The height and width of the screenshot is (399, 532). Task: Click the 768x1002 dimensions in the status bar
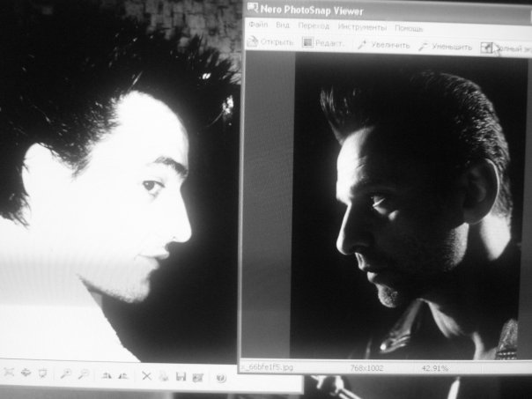tap(366, 368)
